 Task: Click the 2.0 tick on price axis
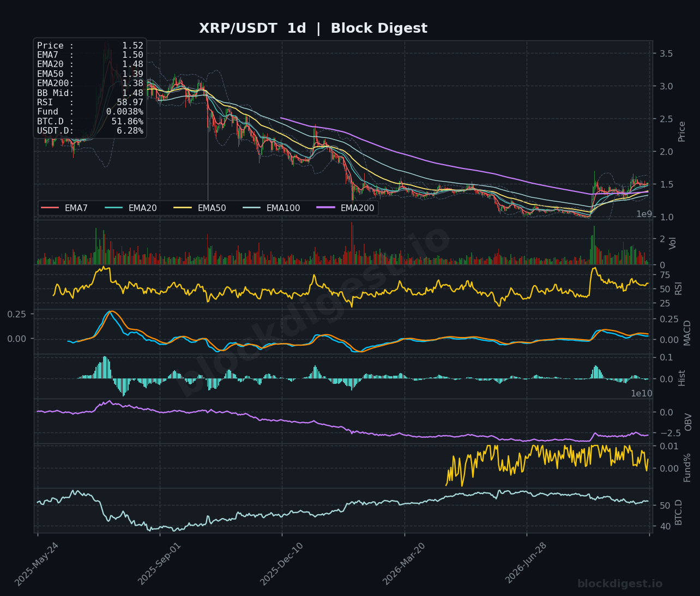coord(666,152)
